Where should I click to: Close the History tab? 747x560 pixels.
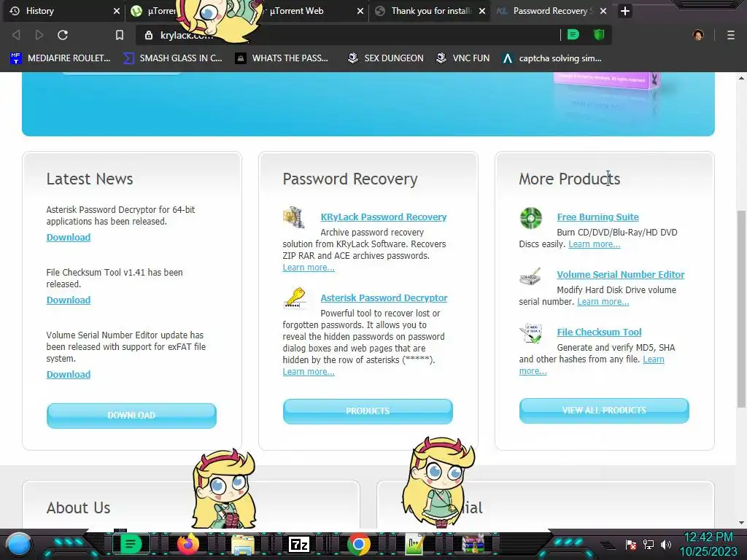[x=116, y=11]
